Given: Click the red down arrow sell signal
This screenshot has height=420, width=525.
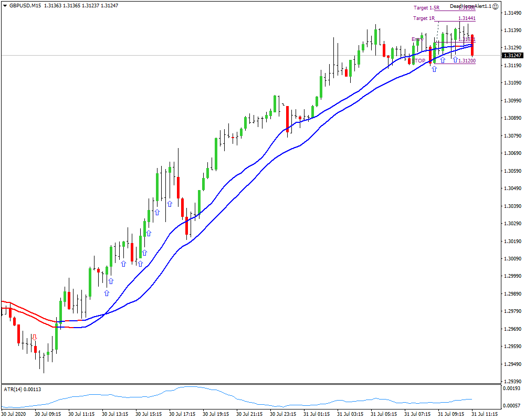Looking at the screenshot, I should (x=34, y=337).
